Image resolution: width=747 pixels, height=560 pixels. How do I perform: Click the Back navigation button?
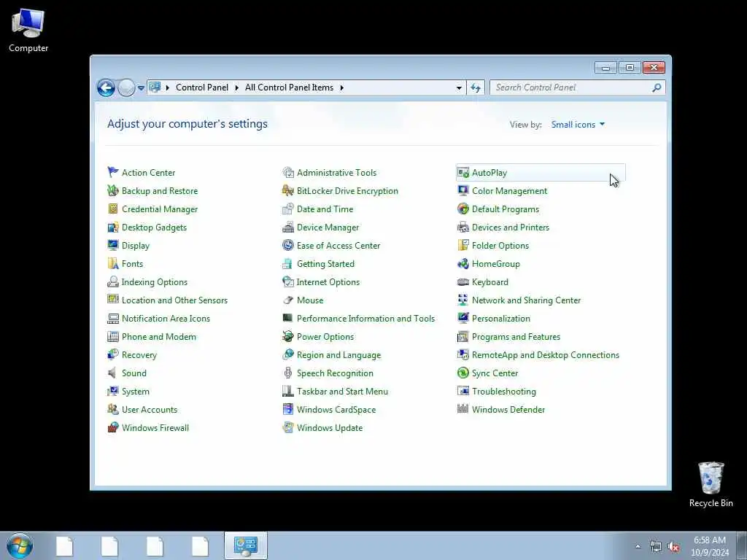106,87
